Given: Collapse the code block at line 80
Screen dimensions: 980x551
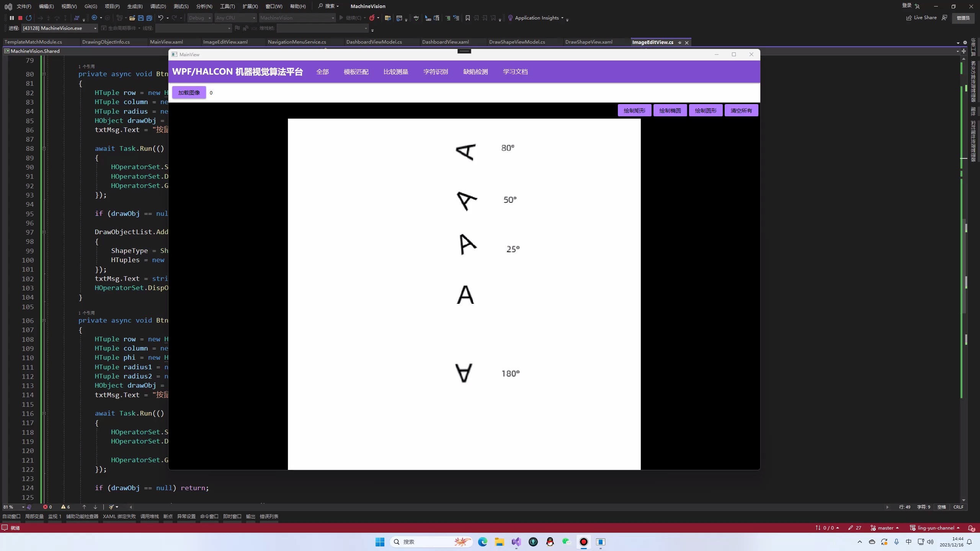Looking at the screenshot, I should point(44,74).
